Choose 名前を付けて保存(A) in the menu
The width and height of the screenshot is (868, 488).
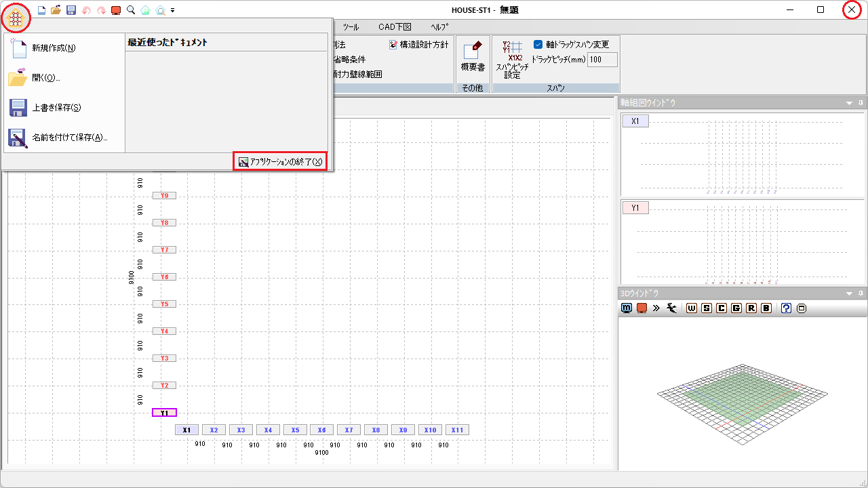coord(69,138)
